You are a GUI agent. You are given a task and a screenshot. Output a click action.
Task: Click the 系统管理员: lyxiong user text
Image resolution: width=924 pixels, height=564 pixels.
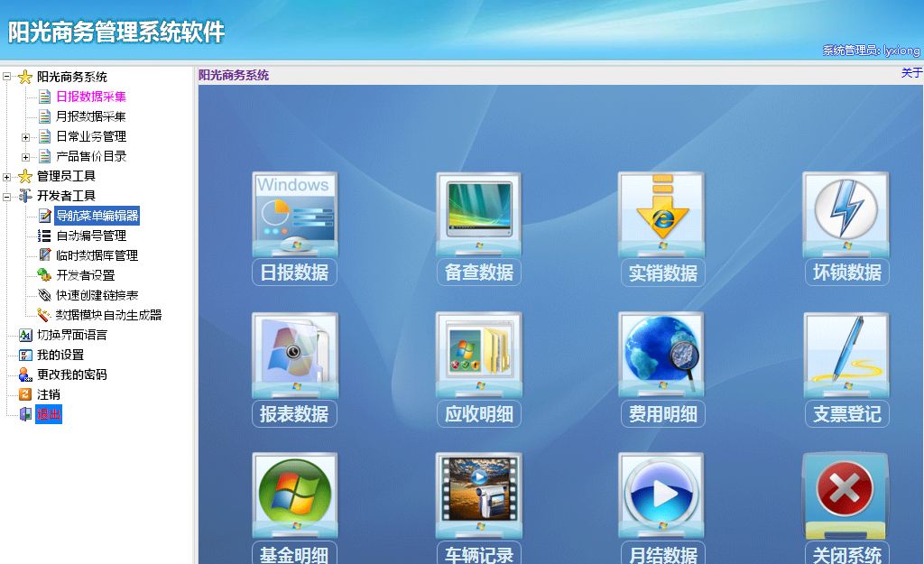(871, 51)
